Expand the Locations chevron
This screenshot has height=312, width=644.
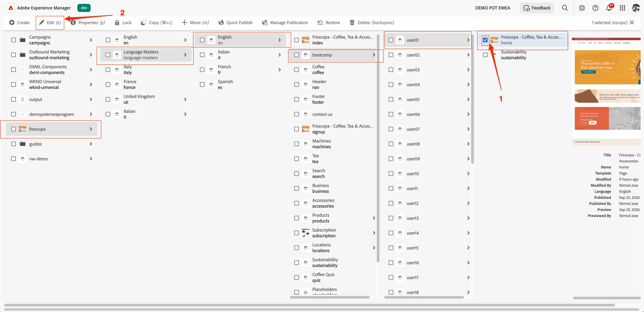tap(374, 248)
